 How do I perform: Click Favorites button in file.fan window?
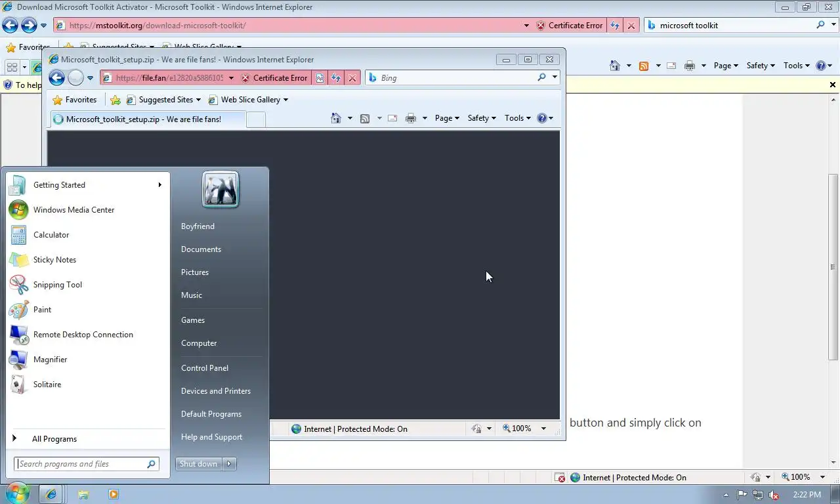click(74, 100)
